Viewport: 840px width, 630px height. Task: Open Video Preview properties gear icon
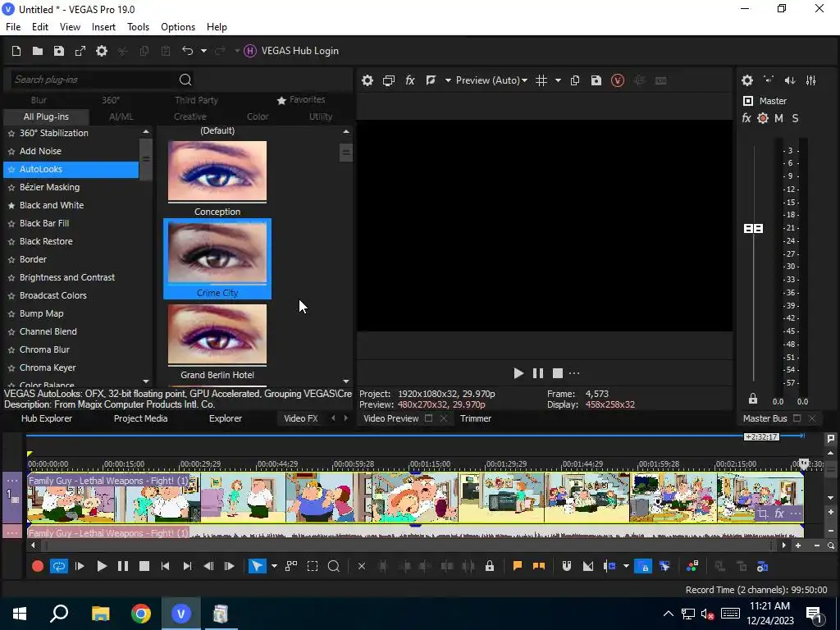pyautogui.click(x=367, y=80)
